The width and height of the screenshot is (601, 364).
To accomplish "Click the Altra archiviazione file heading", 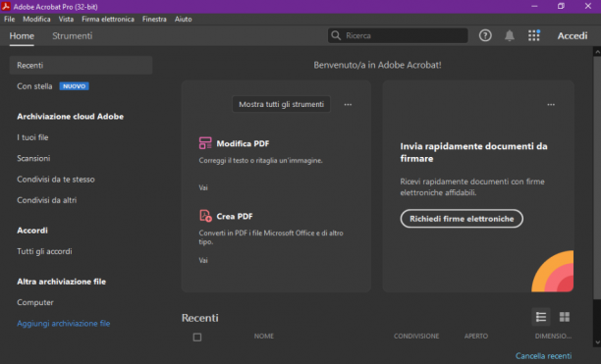I will [x=61, y=282].
